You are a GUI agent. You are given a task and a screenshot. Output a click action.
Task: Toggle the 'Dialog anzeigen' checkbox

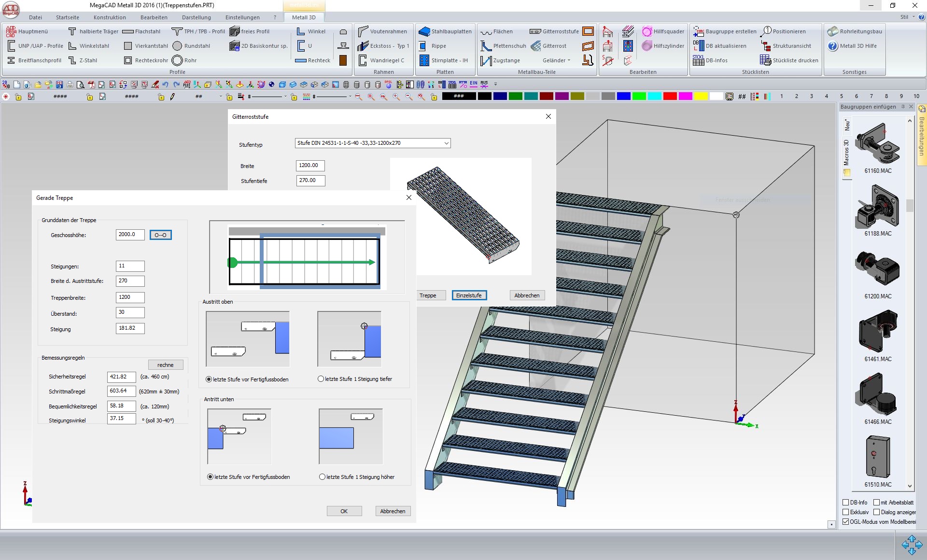point(877,512)
